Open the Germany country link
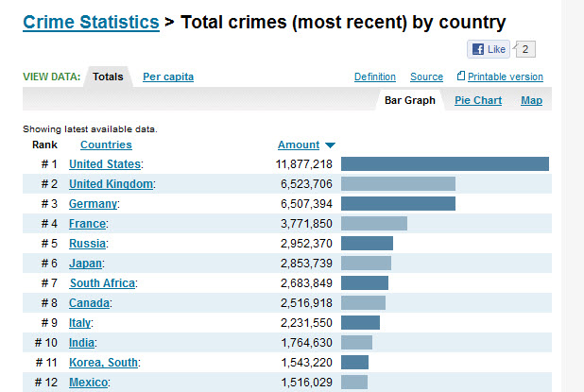The height and width of the screenshot is (392, 584). click(x=93, y=204)
